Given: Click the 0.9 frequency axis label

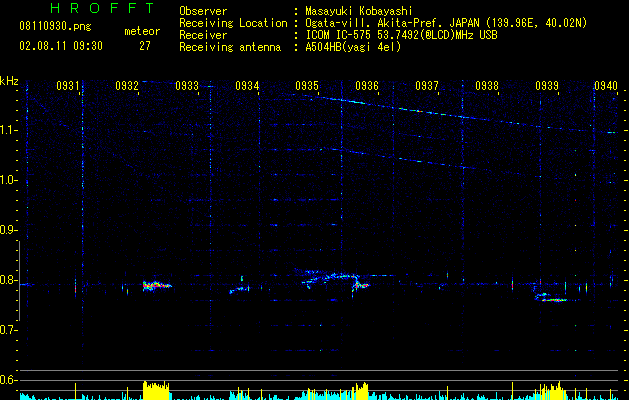Looking at the screenshot, I should 8,230.
